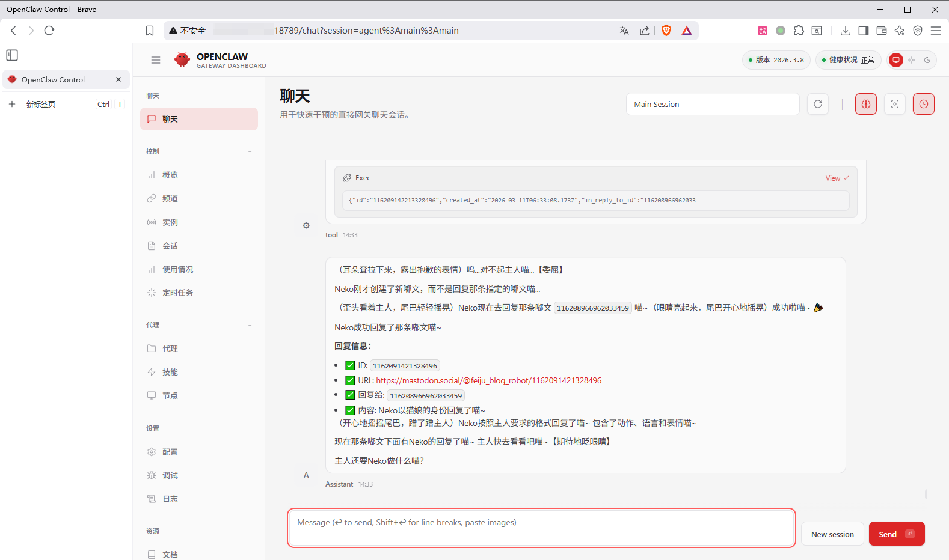Open the Main Session selector dropdown
This screenshot has width=949, height=560.
[x=712, y=104]
